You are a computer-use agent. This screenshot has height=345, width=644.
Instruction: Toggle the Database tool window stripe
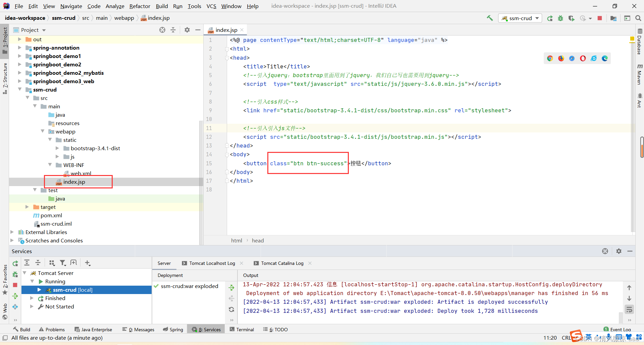click(x=640, y=41)
